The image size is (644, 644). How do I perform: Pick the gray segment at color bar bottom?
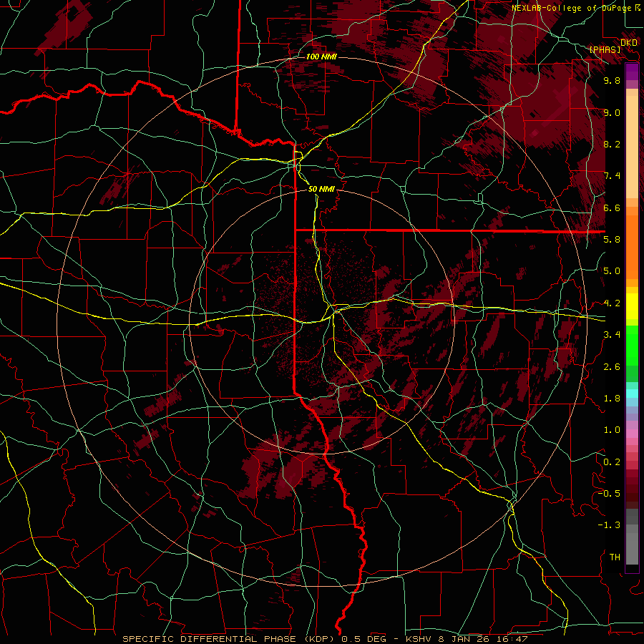[632, 545]
